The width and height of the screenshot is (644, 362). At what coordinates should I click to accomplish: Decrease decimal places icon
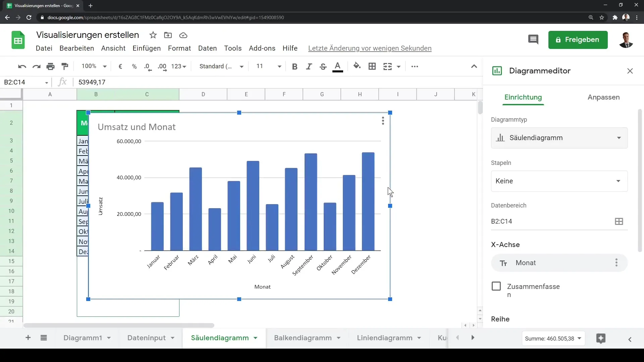point(148,67)
